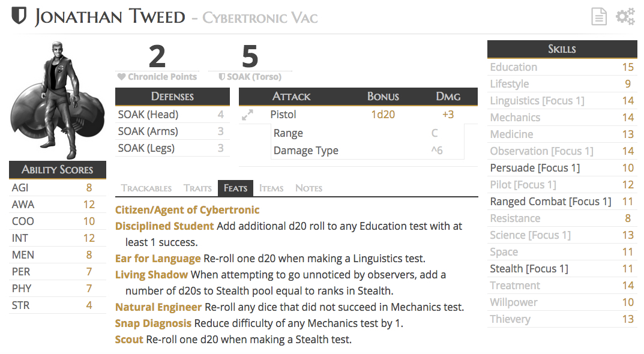
Task: Select the Natural Engineer feat
Action: tap(158, 307)
